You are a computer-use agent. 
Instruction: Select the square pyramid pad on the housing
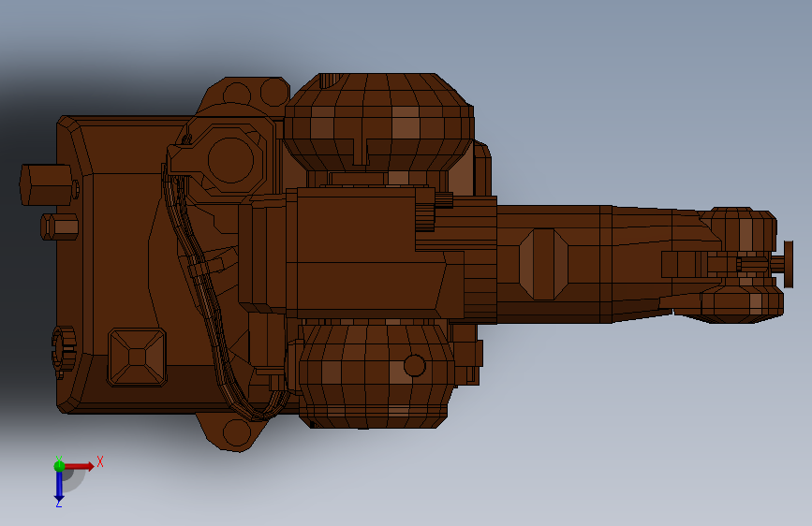138,358
